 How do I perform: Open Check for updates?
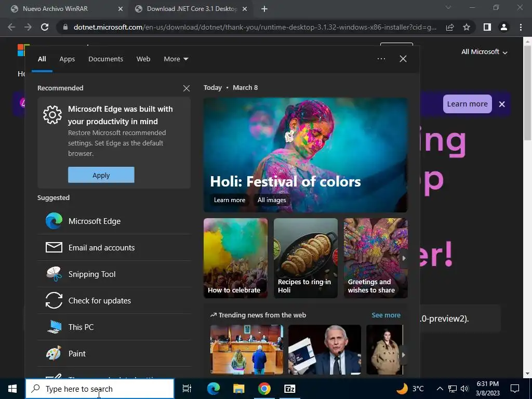[x=114, y=301]
